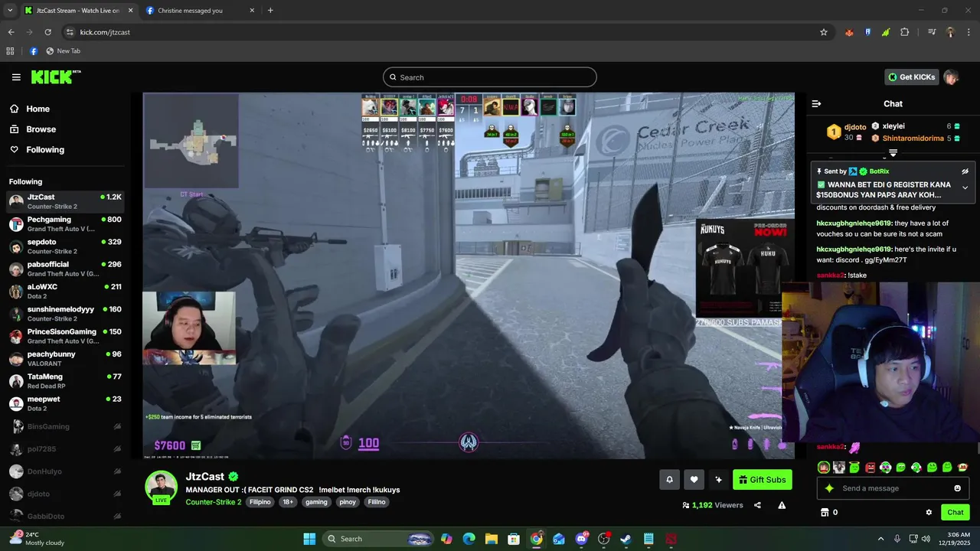Open chat settings gear

coord(929,512)
